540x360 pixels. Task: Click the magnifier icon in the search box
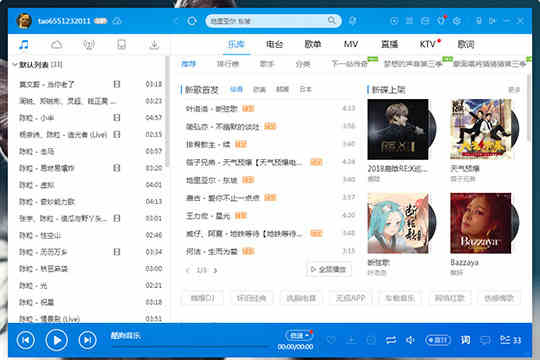332,21
